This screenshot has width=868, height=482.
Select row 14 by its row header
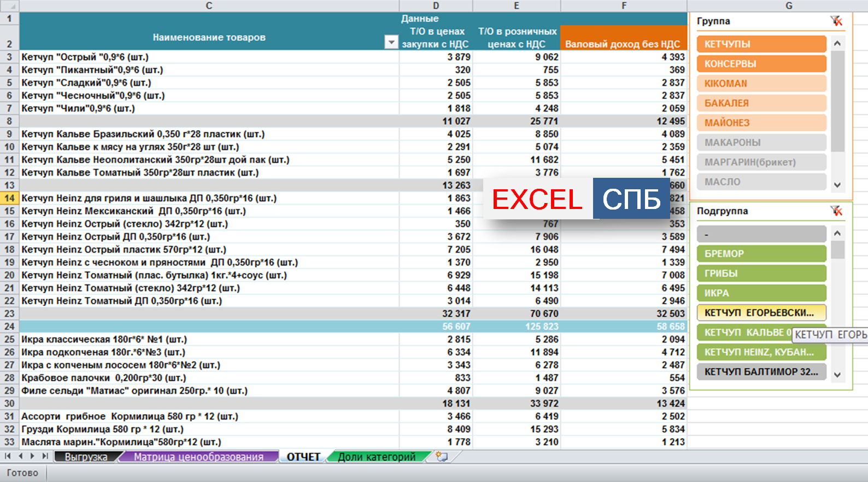9,198
